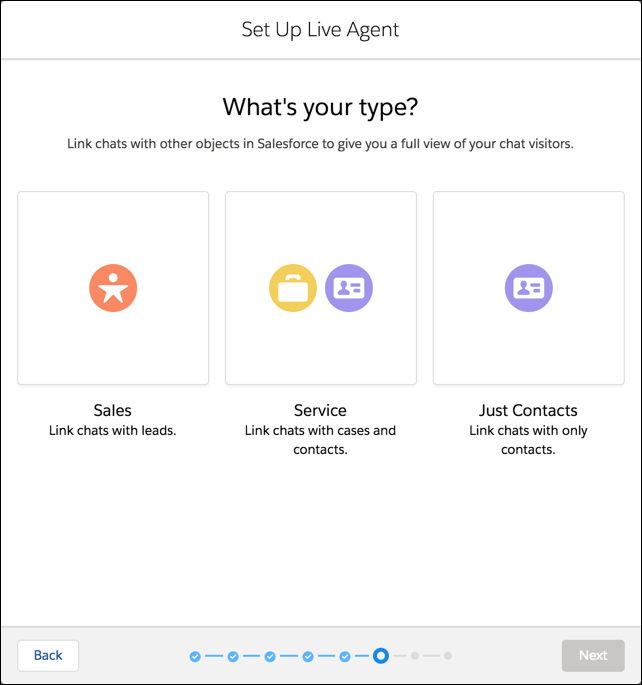
Task: Click "Link chats with leads" description
Action: (x=113, y=431)
